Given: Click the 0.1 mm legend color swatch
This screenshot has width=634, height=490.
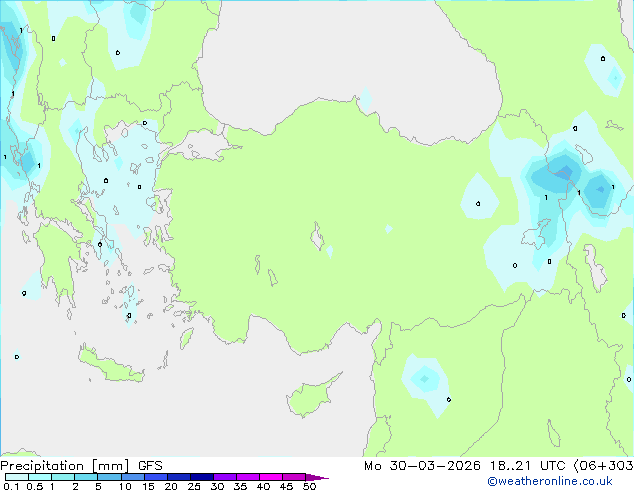Looking at the screenshot, I should 17,477.
